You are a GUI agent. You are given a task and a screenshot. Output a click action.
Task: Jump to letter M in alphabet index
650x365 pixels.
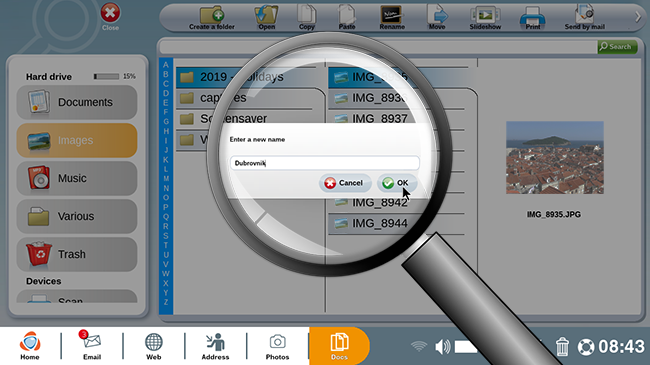166,179
